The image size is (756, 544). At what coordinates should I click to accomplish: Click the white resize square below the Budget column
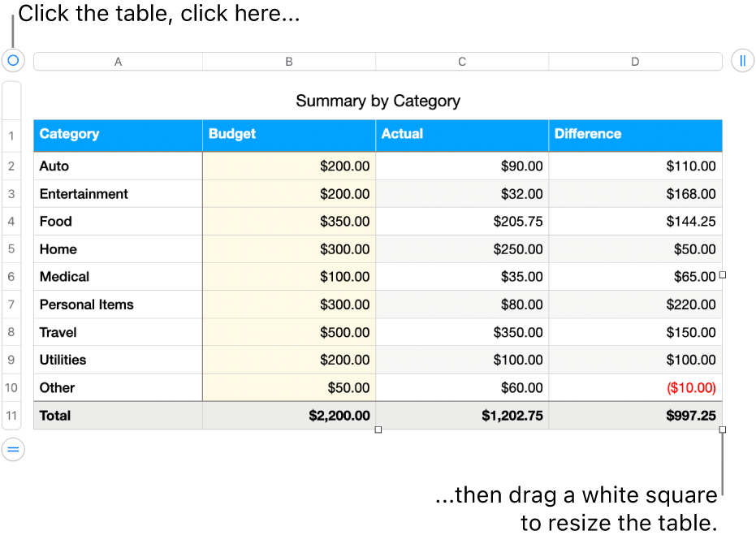coord(378,431)
